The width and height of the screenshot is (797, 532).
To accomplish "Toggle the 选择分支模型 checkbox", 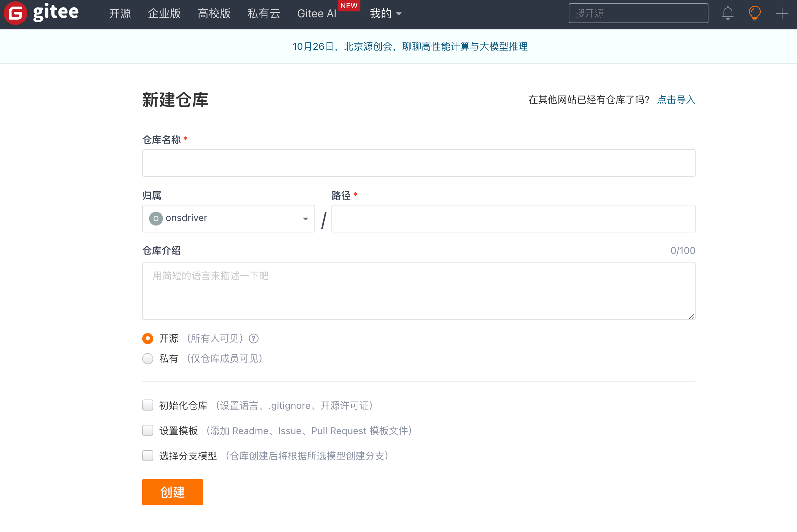I will point(148,456).
